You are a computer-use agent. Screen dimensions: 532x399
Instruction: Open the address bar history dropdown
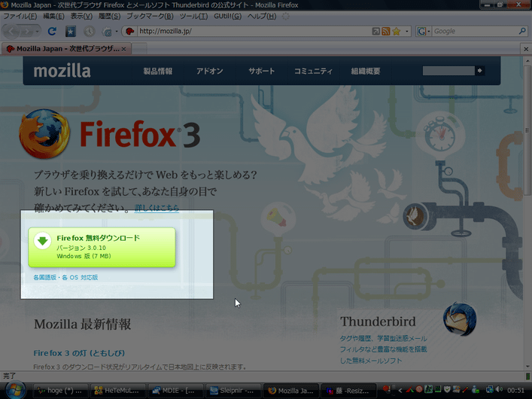pos(407,31)
